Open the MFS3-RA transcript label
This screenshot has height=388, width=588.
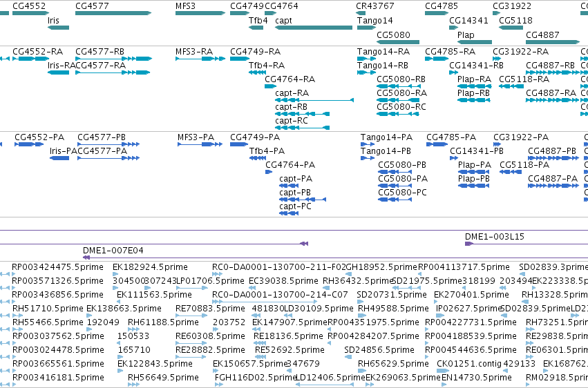(x=194, y=51)
